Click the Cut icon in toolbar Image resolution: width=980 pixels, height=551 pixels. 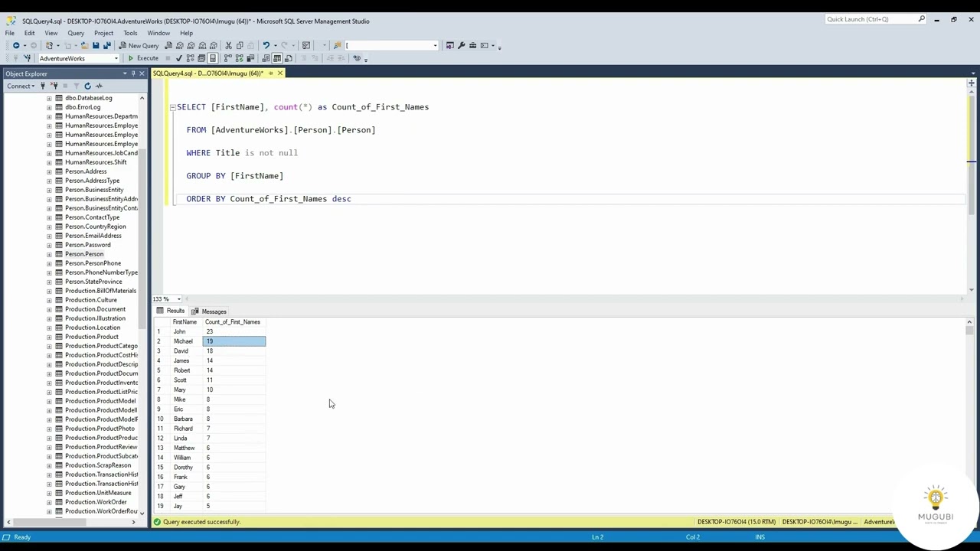tap(228, 45)
